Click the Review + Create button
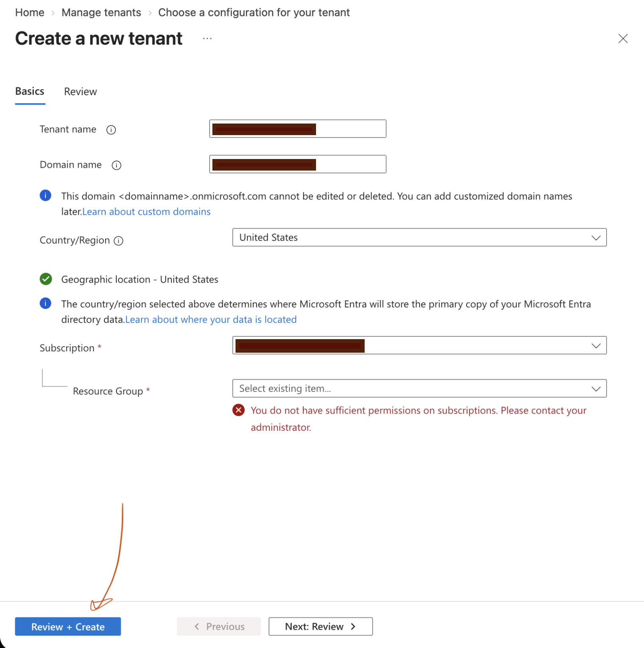Image resolution: width=644 pixels, height=648 pixels. pos(68,626)
